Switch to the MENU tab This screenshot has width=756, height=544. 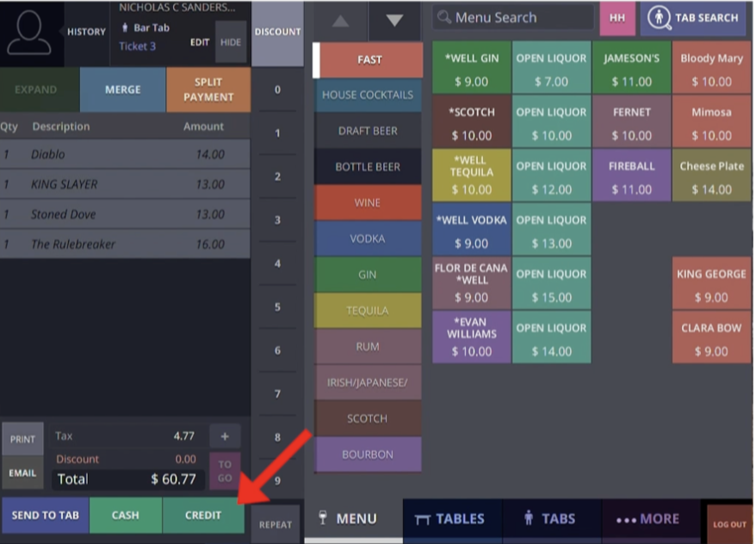353,519
